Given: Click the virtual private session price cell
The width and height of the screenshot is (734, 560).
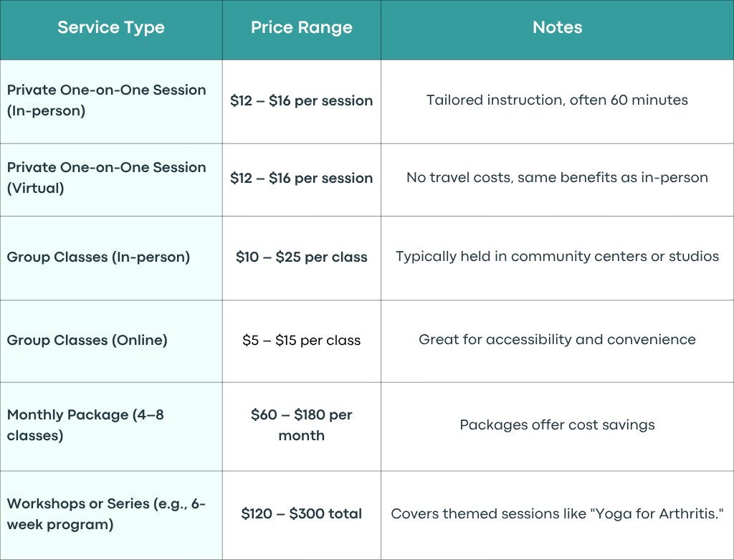Looking at the screenshot, I should 302,179.
